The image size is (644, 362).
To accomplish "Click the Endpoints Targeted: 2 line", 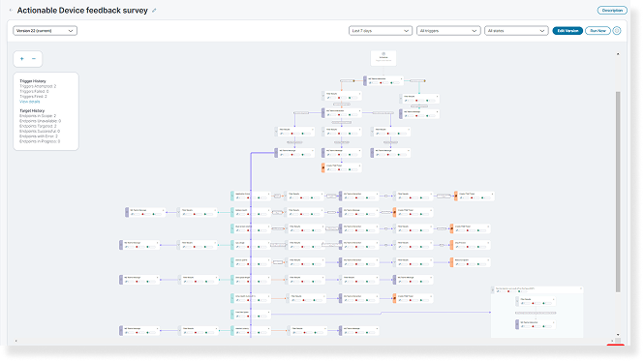I will click(38, 126).
